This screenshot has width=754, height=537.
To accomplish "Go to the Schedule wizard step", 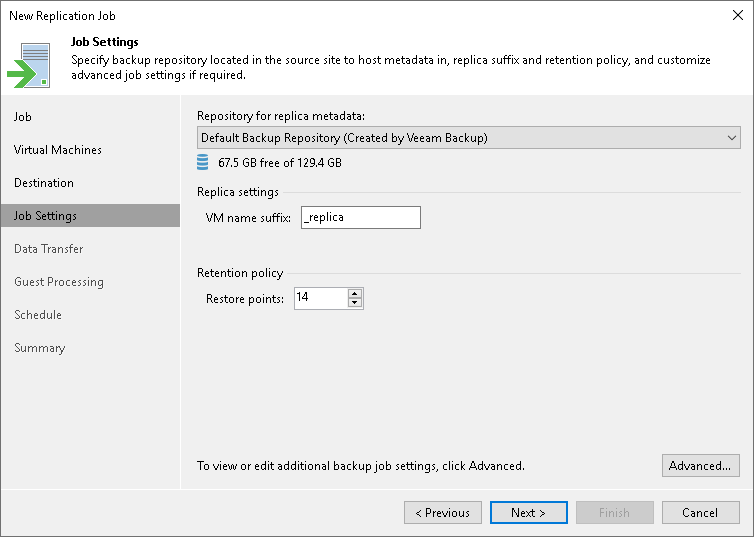I will tap(38, 315).
